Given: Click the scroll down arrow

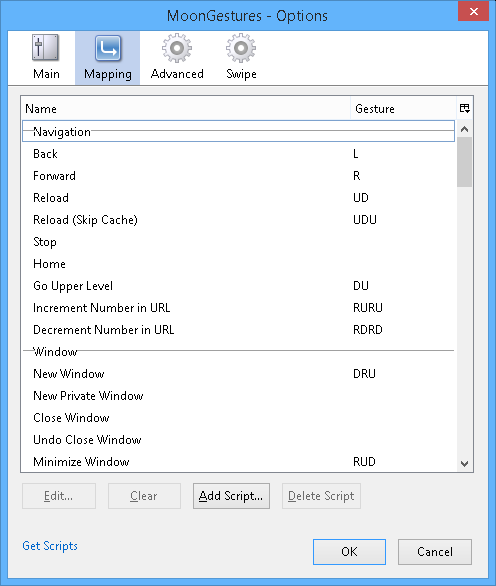Looking at the screenshot, I should (x=465, y=464).
